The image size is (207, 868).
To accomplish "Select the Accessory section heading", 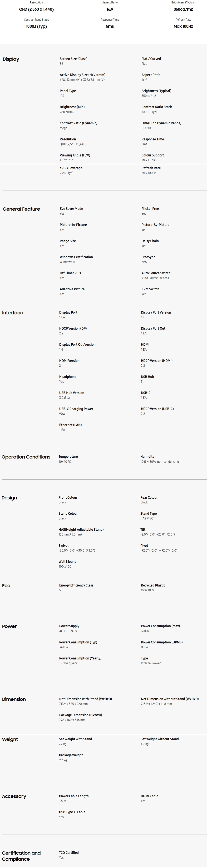I will (14, 797).
